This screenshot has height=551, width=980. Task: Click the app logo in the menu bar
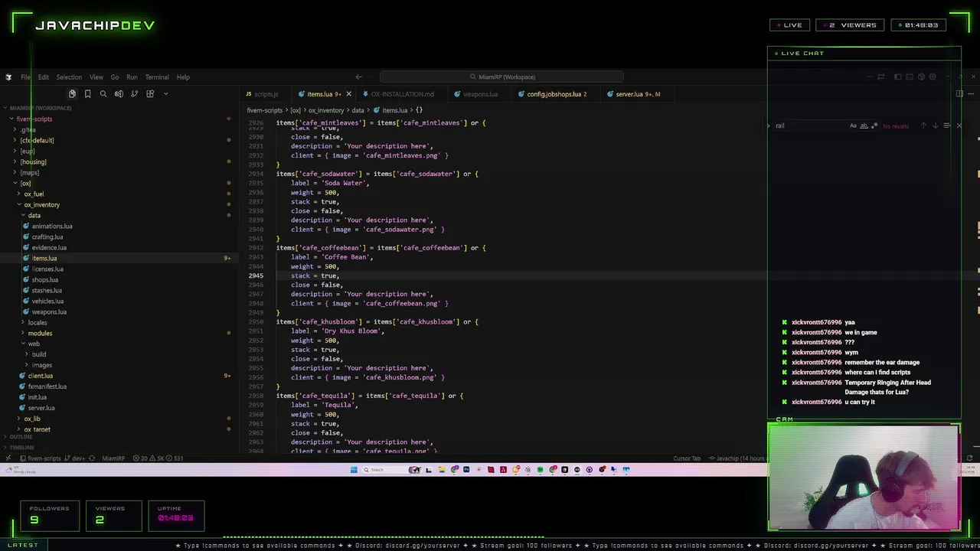point(8,77)
